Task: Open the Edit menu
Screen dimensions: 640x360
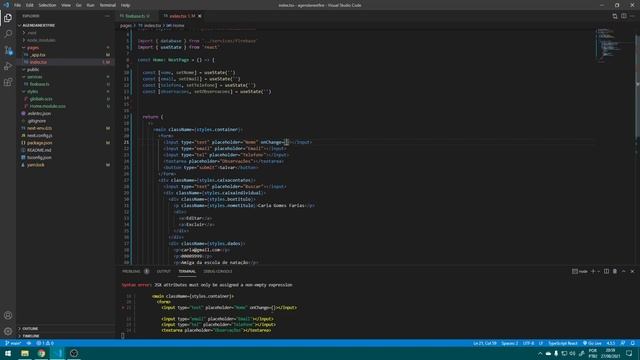Action: [30, 5]
